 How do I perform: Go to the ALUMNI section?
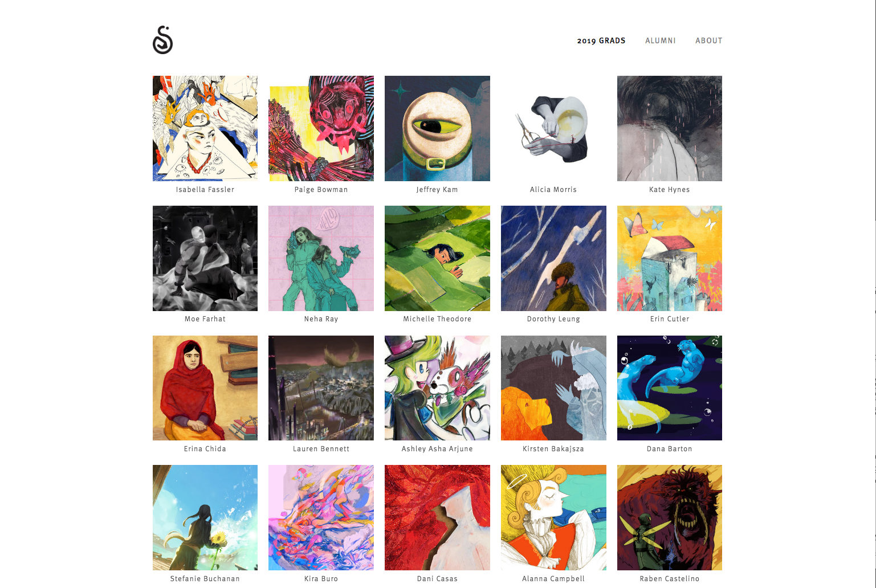click(x=661, y=40)
